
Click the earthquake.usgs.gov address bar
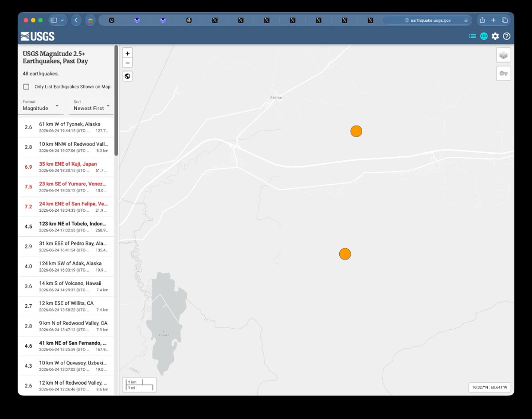(428, 20)
